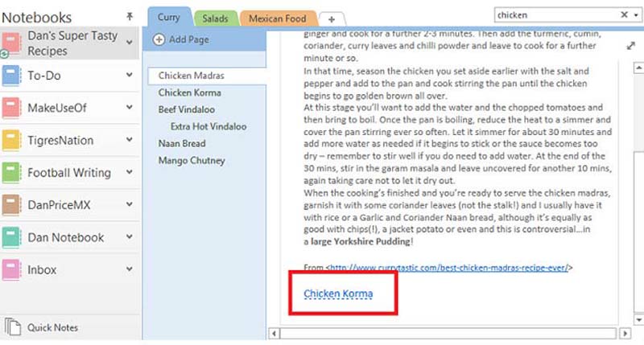
Task: Switch to the Salads section tab
Action: click(216, 18)
